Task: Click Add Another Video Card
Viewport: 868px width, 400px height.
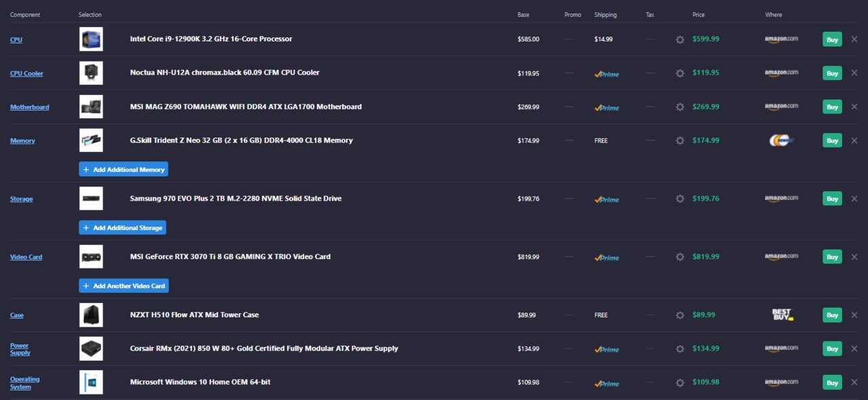Action: (x=124, y=286)
